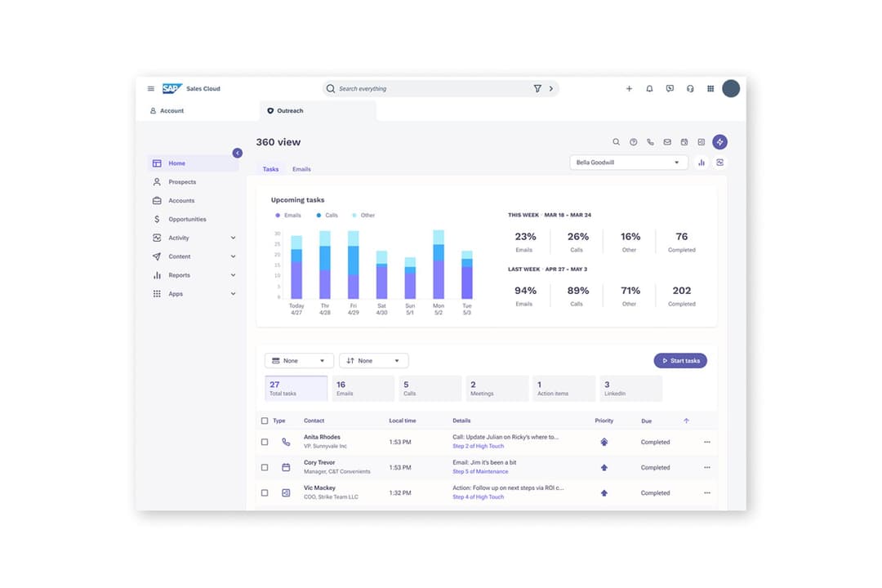Switch to the Account tab
The width and height of the screenshot is (882, 588).
click(167, 110)
